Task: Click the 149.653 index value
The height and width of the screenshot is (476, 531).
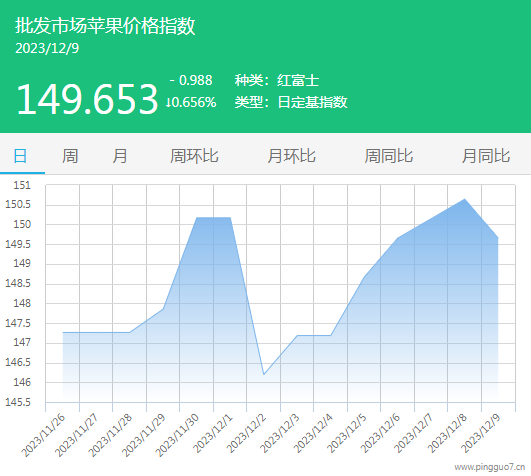Action: point(87,99)
